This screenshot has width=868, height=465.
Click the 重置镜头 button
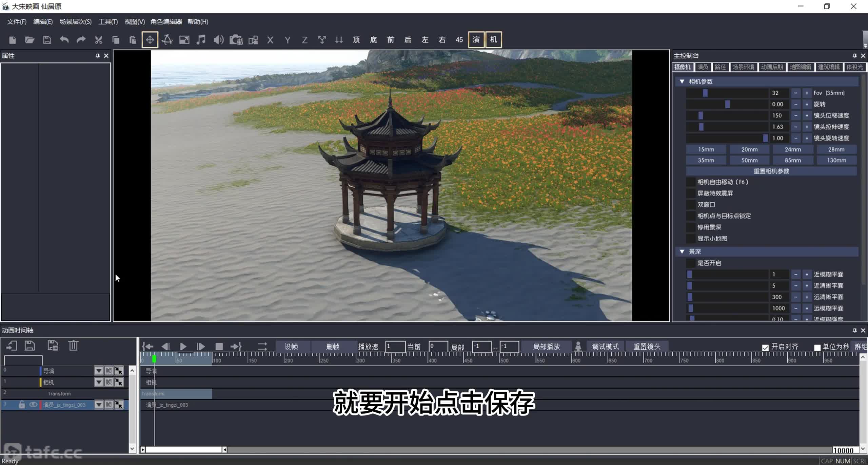tap(647, 347)
